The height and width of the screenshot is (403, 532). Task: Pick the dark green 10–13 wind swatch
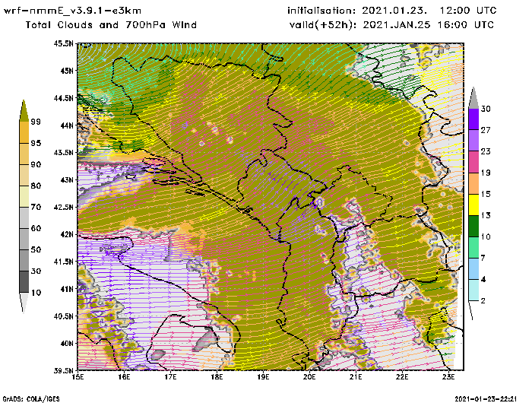tap(473, 226)
